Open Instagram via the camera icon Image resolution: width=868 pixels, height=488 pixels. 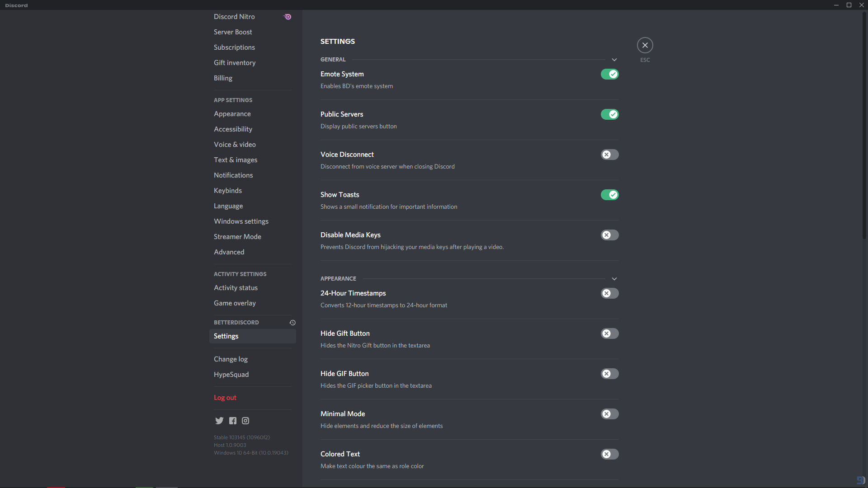[245, 420]
